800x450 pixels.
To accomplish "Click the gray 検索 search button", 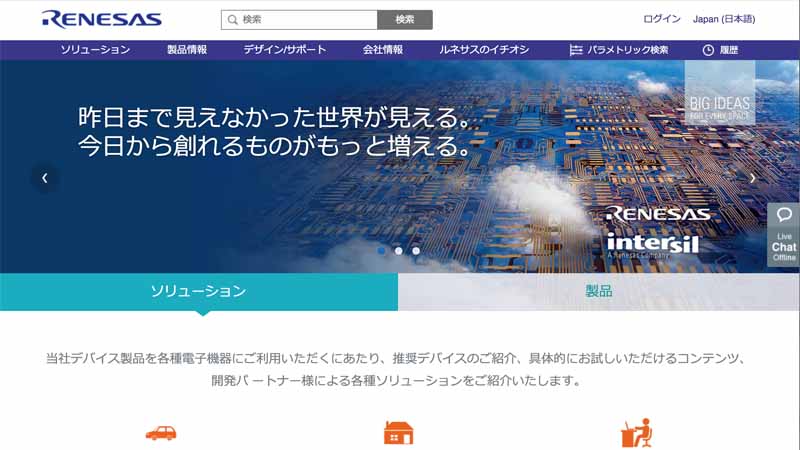I will (405, 20).
